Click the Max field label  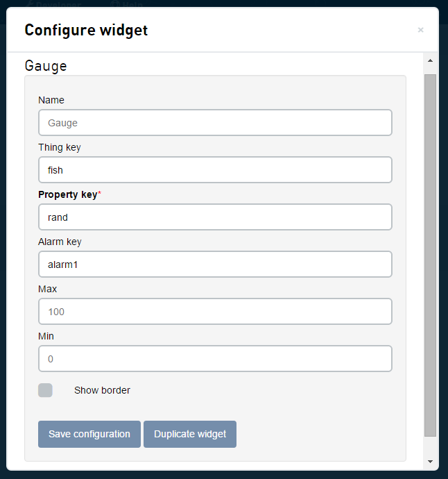pyautogui.click(x=48, y=289)
